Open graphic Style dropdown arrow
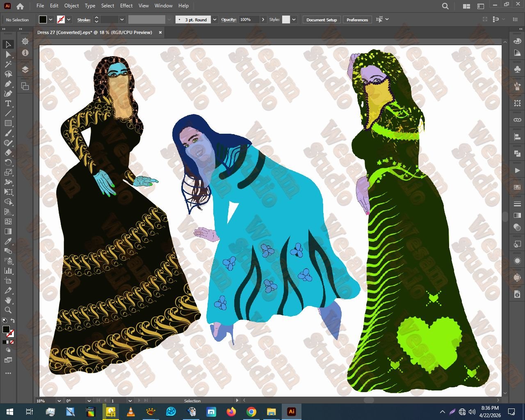This screenshot has width=525, height=420. coord(294,20)
